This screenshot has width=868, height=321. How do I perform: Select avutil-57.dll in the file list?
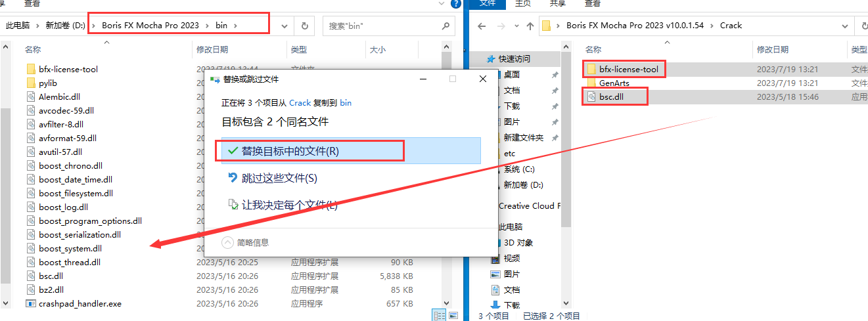tap(60, 152)
